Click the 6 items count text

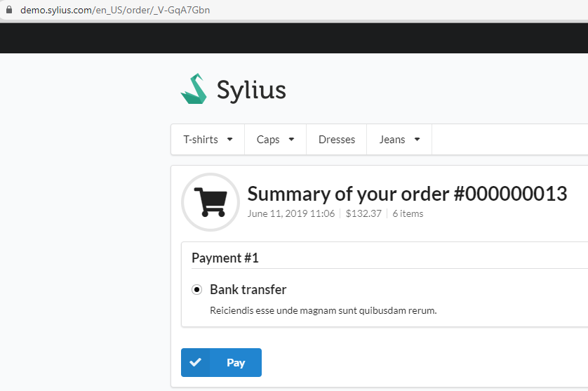point(408,213)
